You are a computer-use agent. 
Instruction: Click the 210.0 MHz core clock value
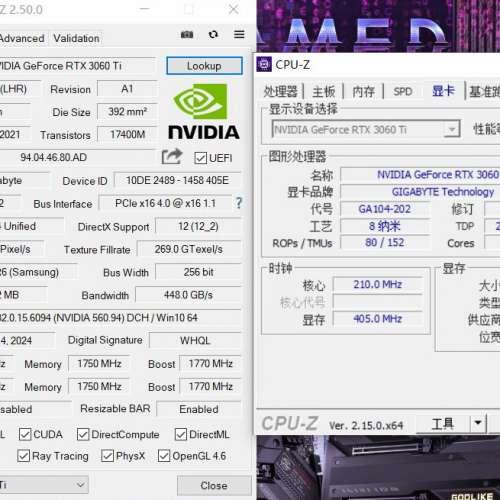(377, 284)
